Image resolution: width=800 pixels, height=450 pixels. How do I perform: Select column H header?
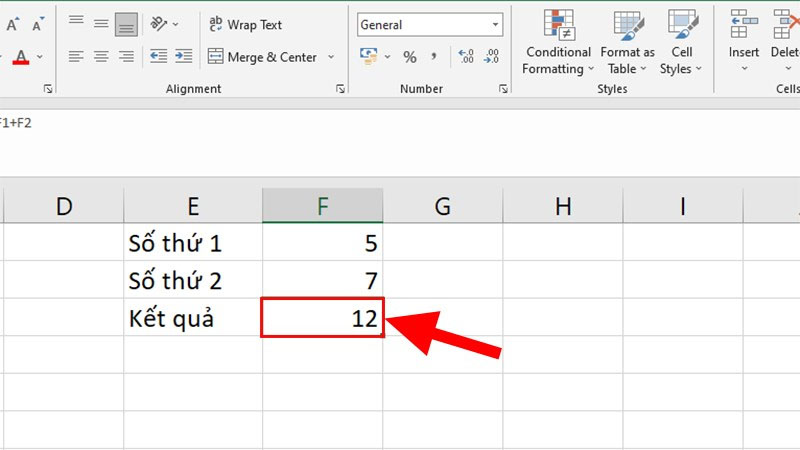(x=563, y=206)
